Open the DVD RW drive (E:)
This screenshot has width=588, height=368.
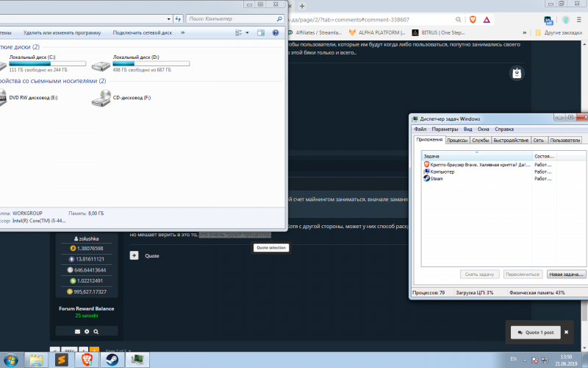coord(28,98)
